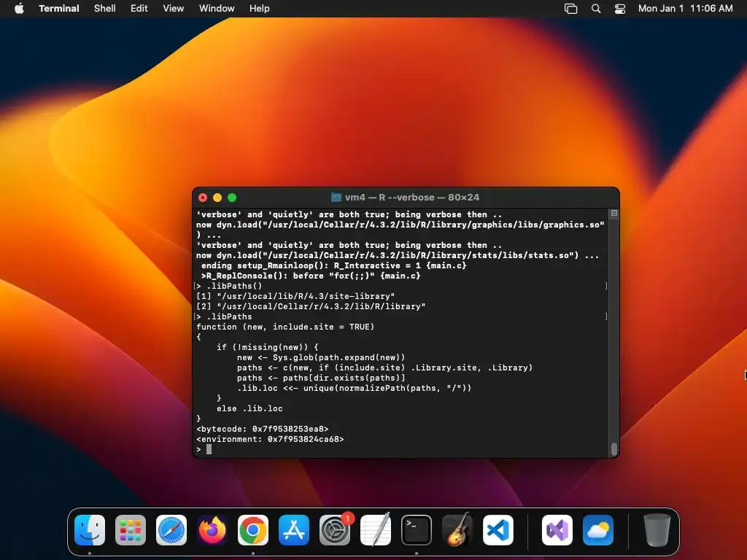Minimize Terminal window with yellow button
This screenshot has width=747, height=560.
tap(217, 198)
